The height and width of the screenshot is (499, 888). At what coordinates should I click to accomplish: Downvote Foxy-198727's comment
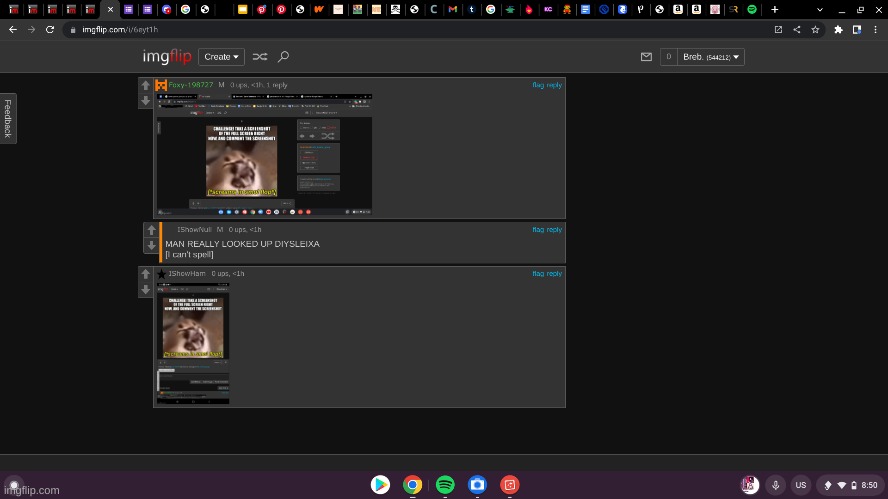146,101
